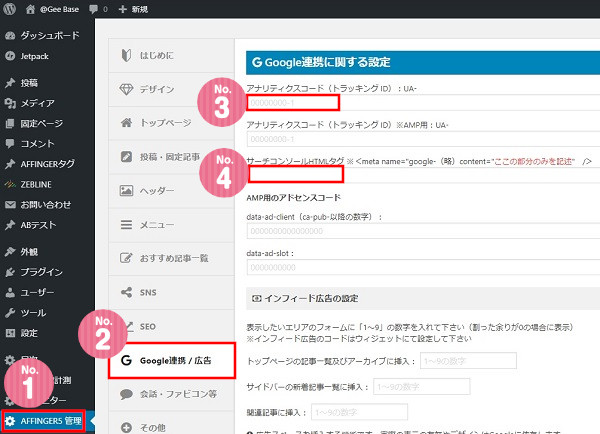Open the 会話・ファビコン等 tab

tap(171, 394)
